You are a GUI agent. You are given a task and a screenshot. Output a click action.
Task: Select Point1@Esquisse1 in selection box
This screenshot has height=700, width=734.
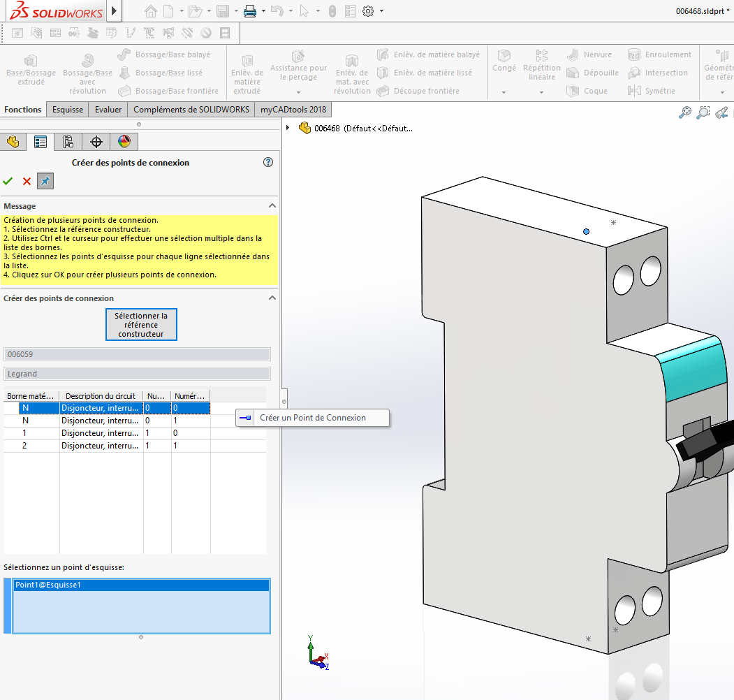pyautogui.click(x=141, y=585)
